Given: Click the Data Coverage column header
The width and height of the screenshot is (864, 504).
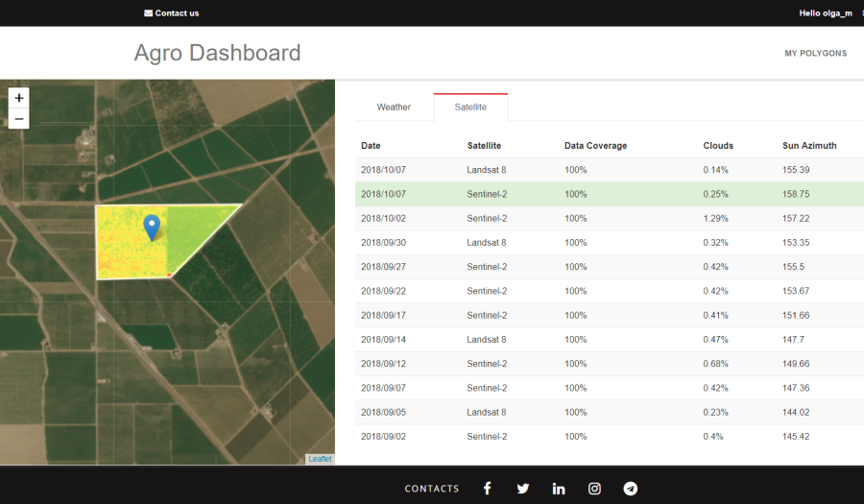Looking at the screenshot, I should pyautogui.click(x=595, y=145).
